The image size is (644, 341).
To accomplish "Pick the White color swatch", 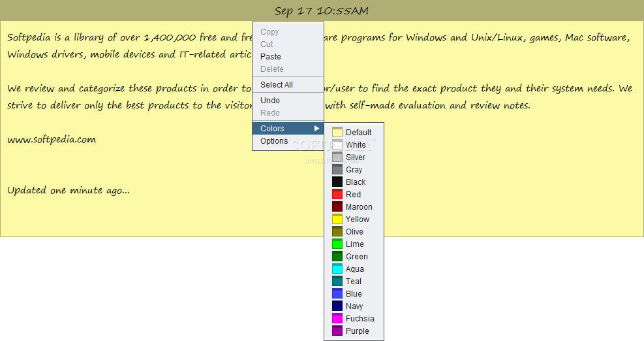I will 337,144.
